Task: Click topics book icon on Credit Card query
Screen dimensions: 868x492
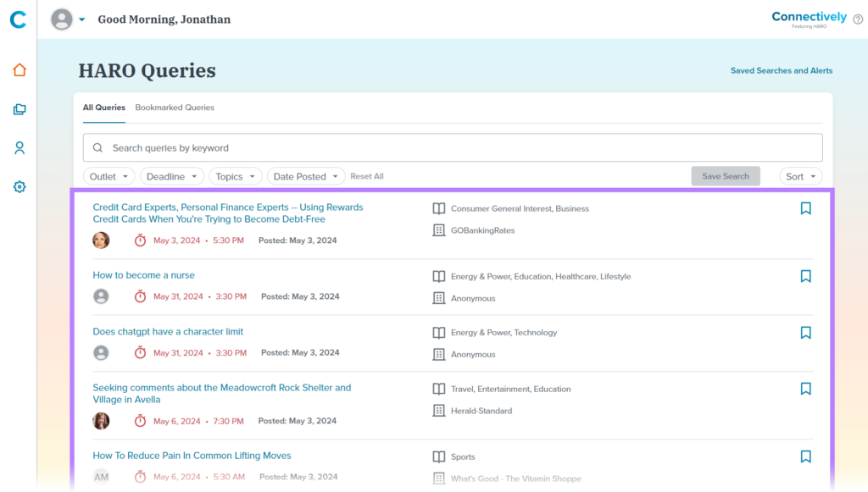Action: click(x=439, y=208)
